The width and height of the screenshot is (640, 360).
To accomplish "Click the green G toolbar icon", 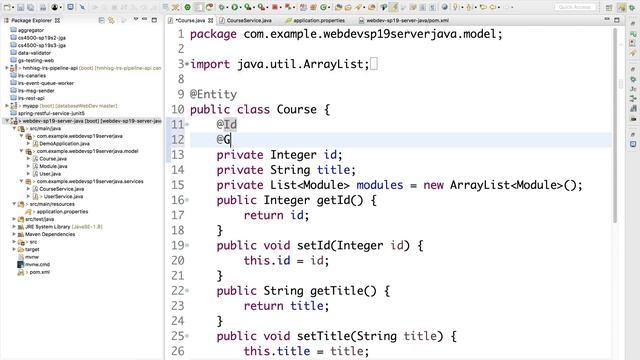I will point(324,7).
